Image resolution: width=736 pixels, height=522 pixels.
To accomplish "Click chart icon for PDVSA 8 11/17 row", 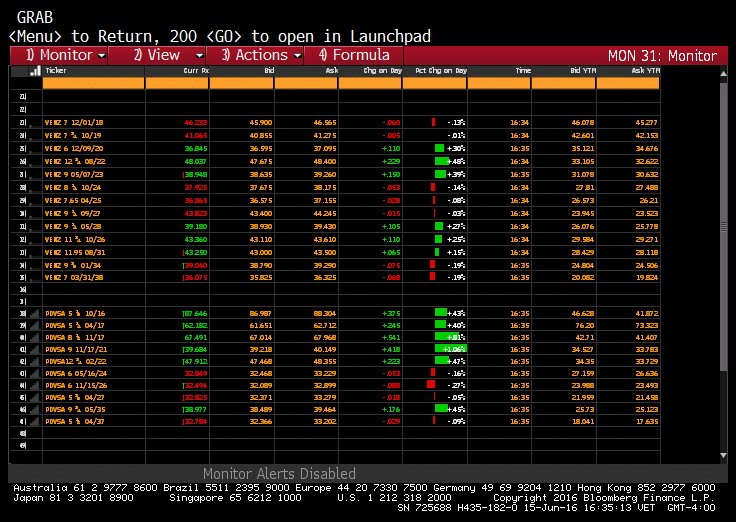I will pyautogui.click(x=35, y=338).
